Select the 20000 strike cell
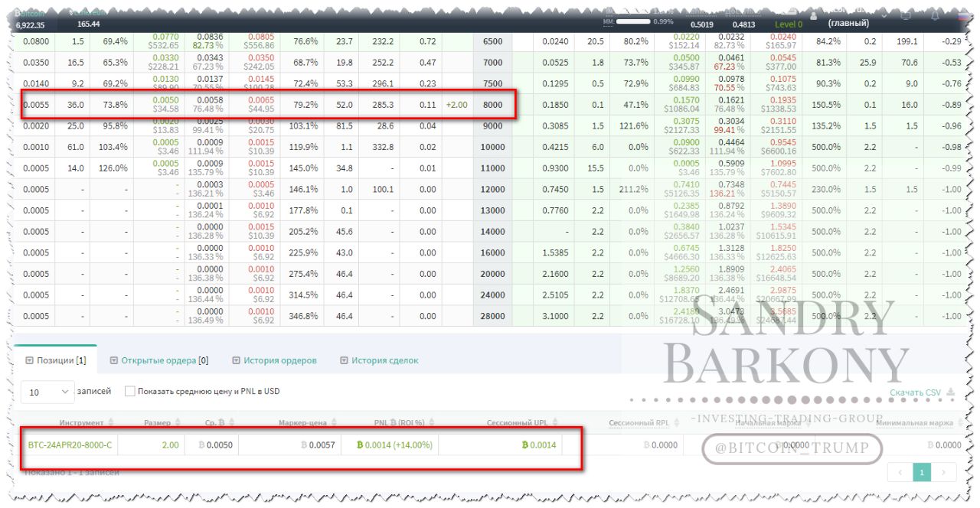 493,274
